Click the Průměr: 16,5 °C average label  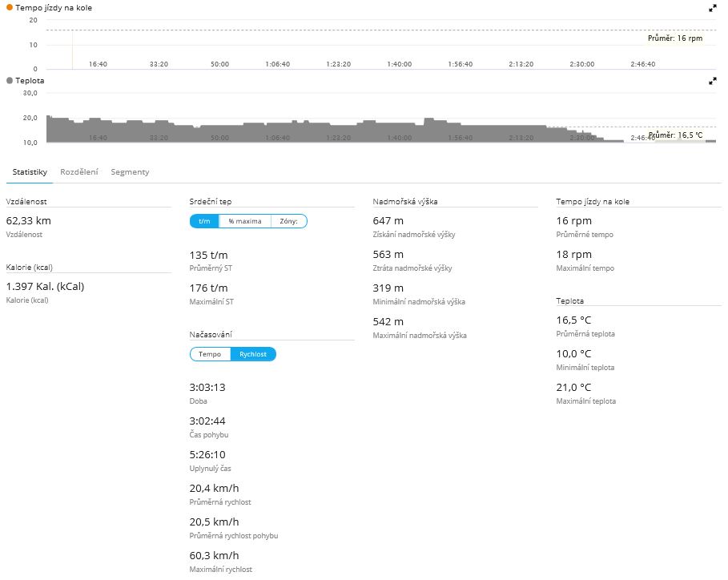click(675, 135)
